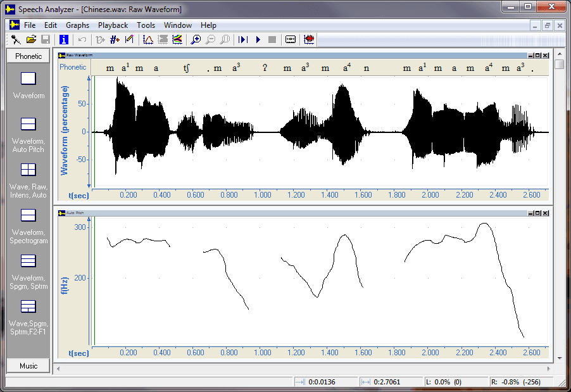Start playback with the Play button
571x392 pixels.
258,39
